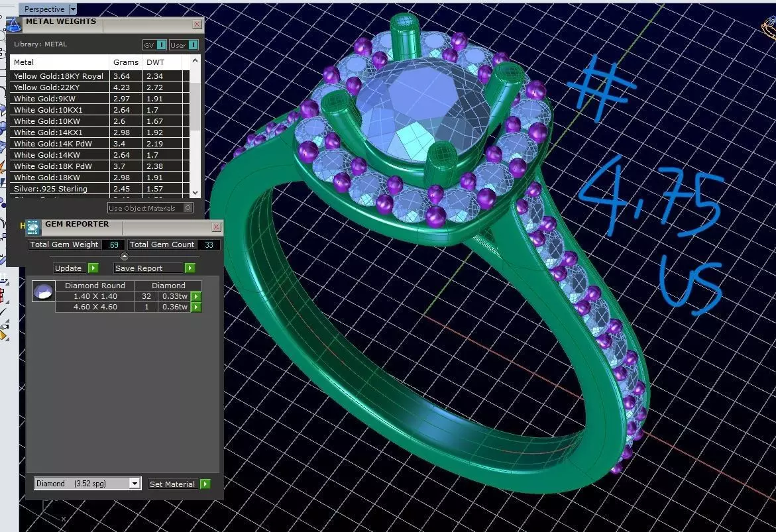This screenshot has width=776, height=532.
Task: Click the gem quantity 32 cell
Action: pos(146,296)
